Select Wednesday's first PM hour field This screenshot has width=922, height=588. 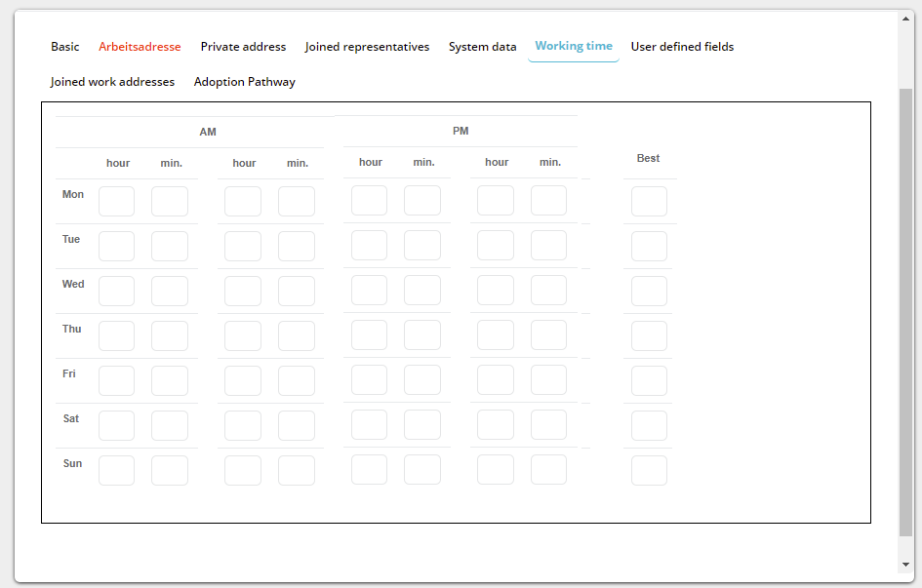[x=369, y=291]
